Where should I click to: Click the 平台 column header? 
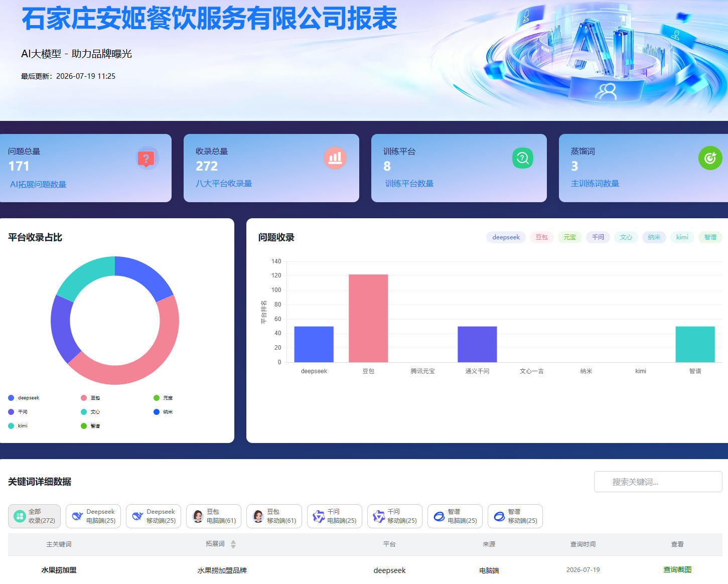coord(389,544)
